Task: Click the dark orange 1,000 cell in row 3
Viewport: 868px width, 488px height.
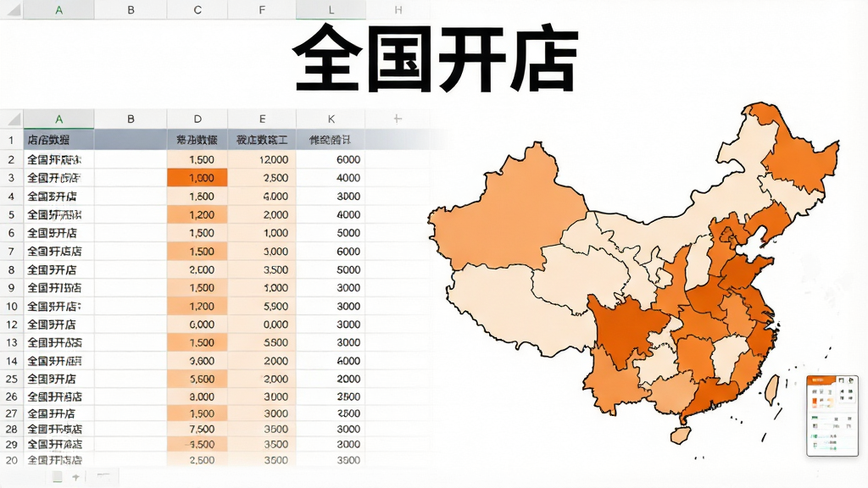Action: coord(197,178)
